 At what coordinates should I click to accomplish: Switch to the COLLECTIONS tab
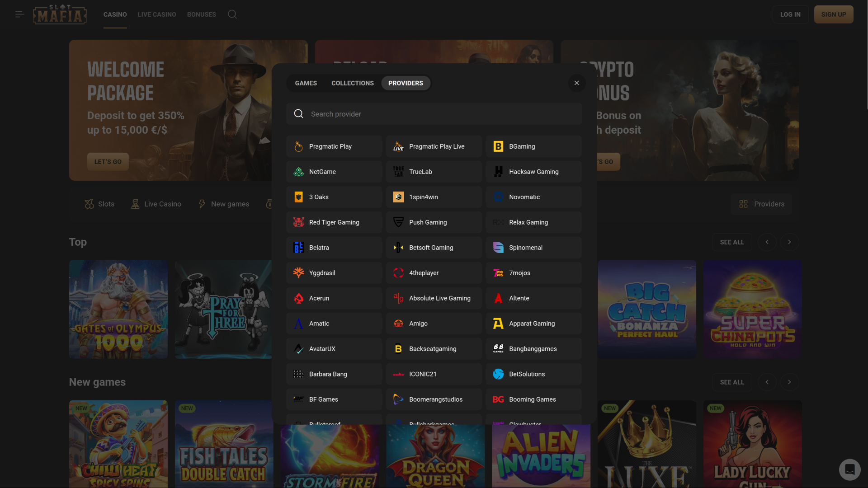pyautogui.click(x=352, y=83)
